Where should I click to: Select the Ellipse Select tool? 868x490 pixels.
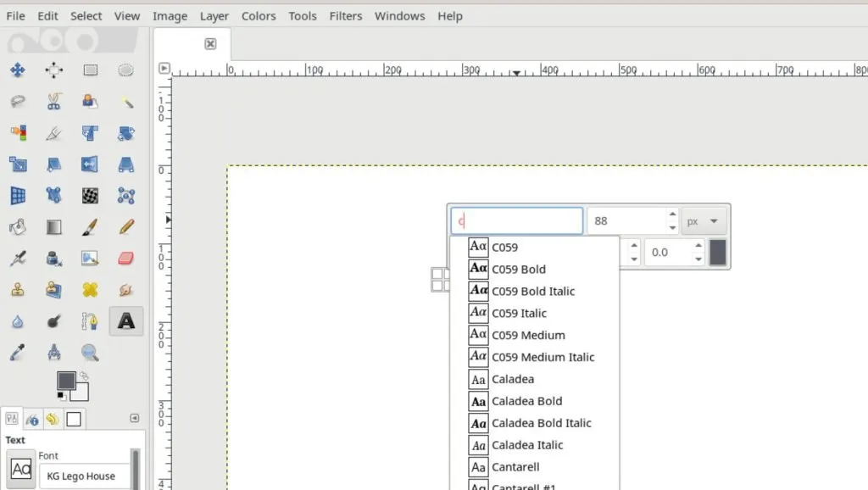[x=126, y=70]
